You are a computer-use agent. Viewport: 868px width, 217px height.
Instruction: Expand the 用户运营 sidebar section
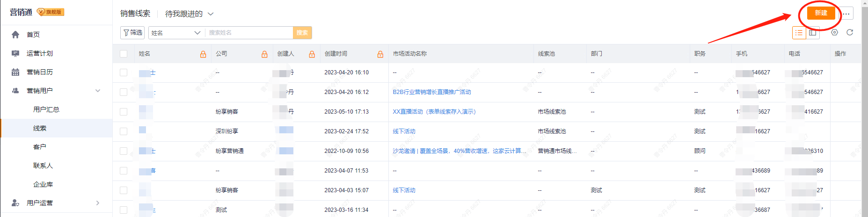click(98, 203)
